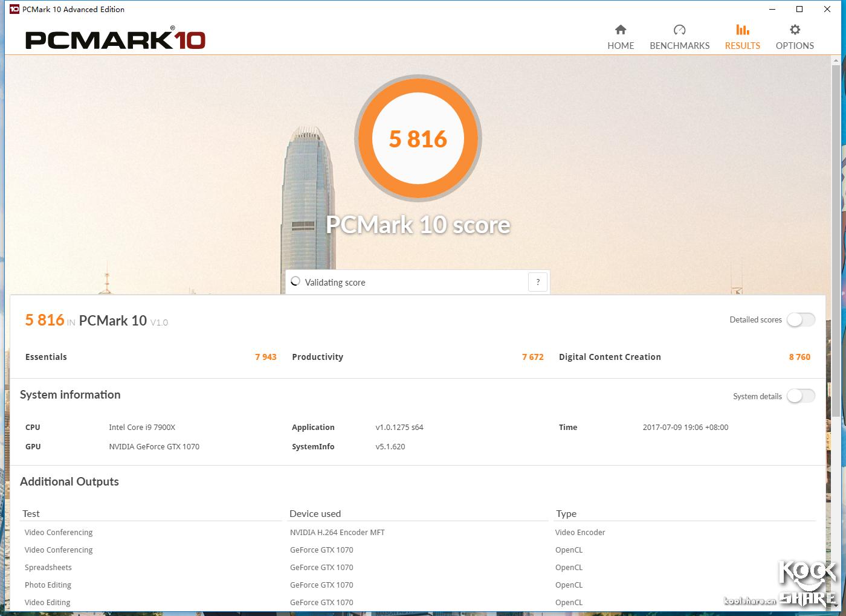Viewport: 846px width, 616px height.
Task: Maximize the PCMark 10 window
Action: 799,9
